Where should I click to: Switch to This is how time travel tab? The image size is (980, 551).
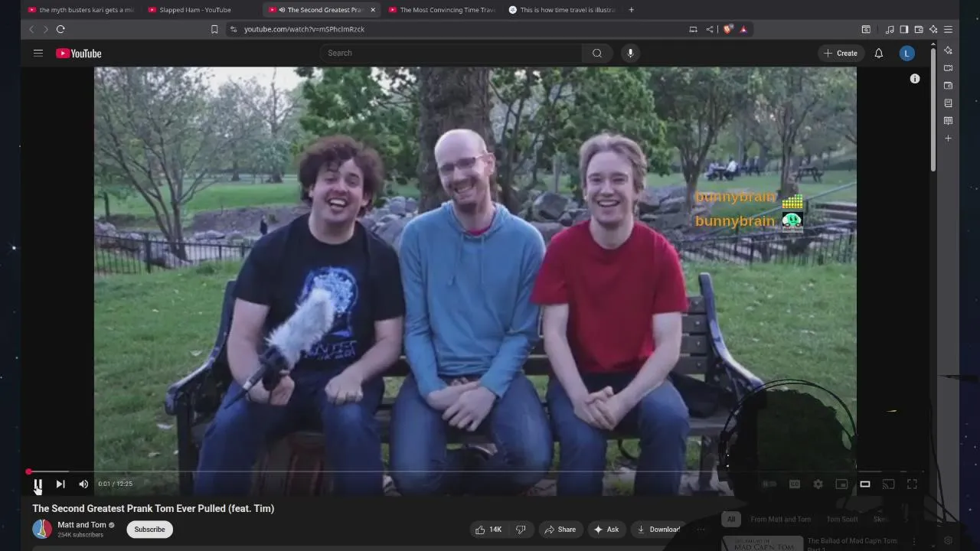coord(563,10)
